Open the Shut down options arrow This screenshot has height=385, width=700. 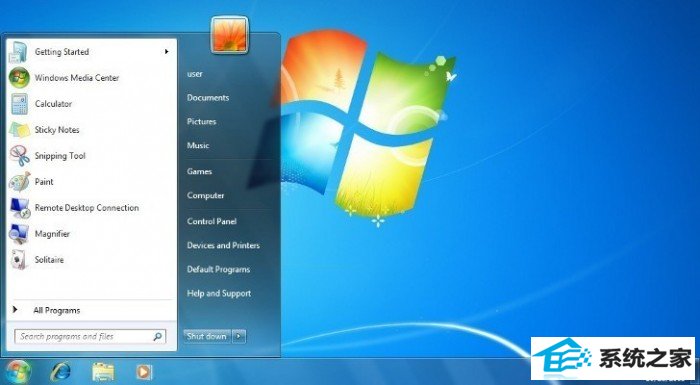coord(239,336)
